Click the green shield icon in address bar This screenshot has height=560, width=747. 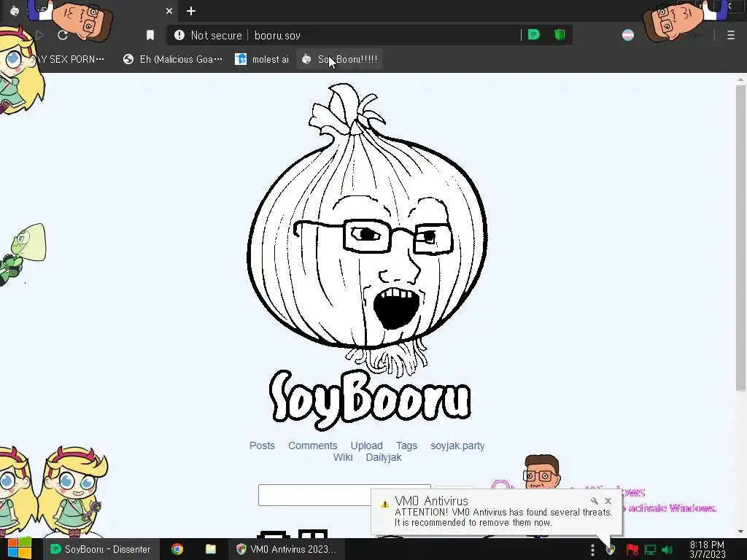click(x=560, y=35)
